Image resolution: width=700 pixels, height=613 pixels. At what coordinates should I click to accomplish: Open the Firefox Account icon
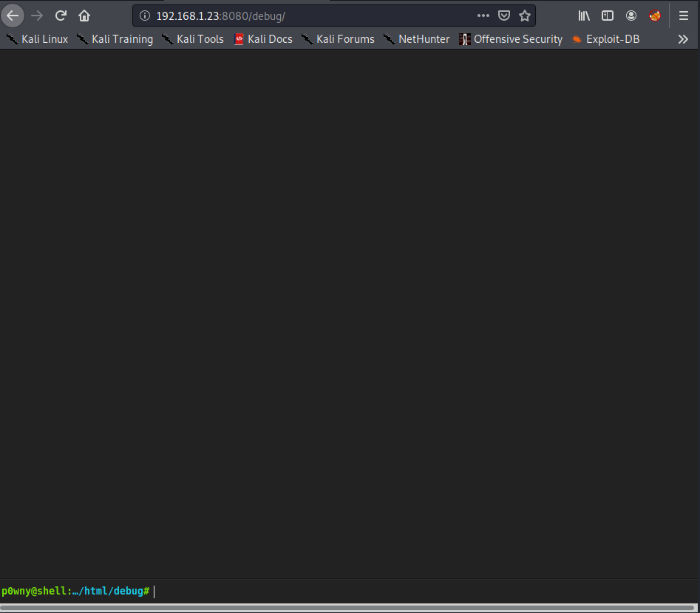[x=631, y=16]
